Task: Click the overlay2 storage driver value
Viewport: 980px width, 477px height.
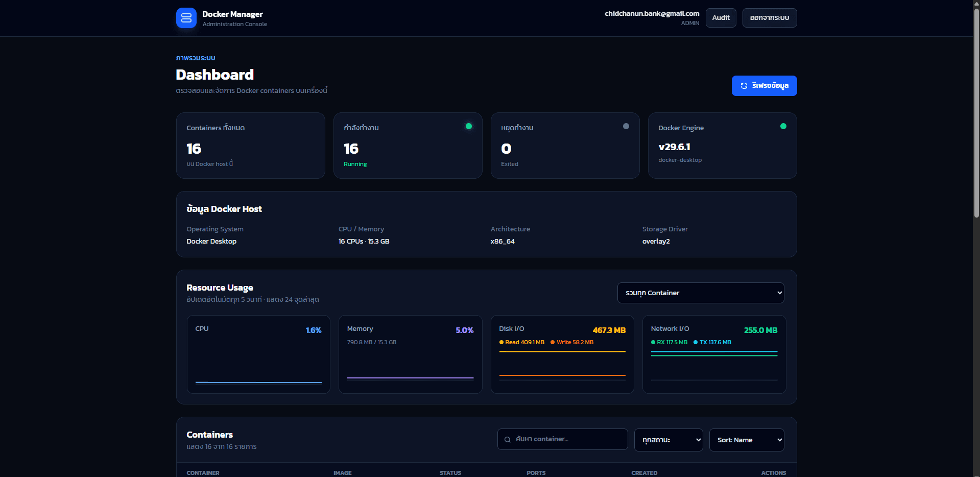Action: pyautogui.click(x=656, y=242)
